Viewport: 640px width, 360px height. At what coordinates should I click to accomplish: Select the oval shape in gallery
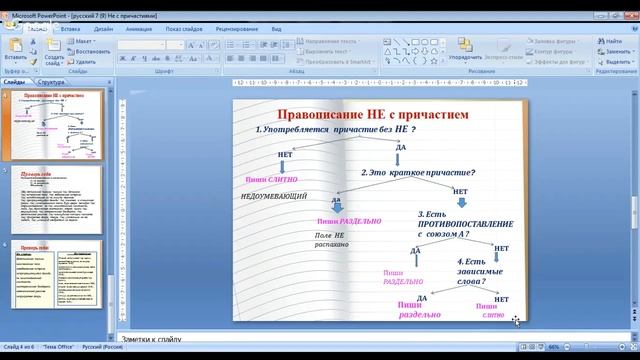point(425,42)
